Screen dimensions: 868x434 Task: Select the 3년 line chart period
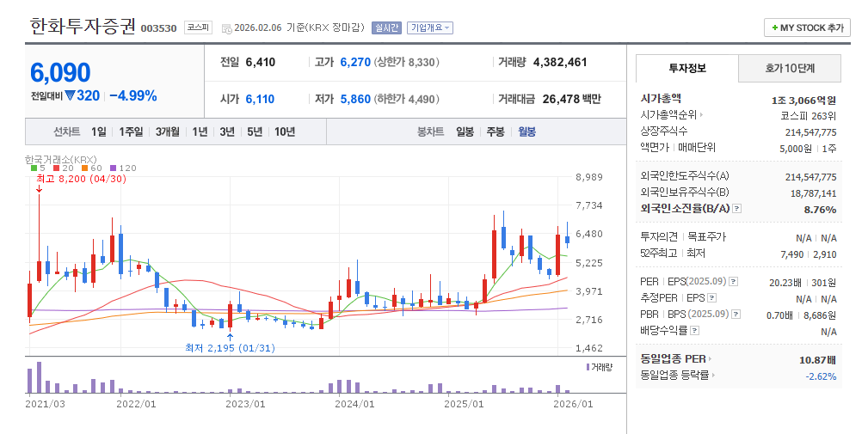pos(227,131)
